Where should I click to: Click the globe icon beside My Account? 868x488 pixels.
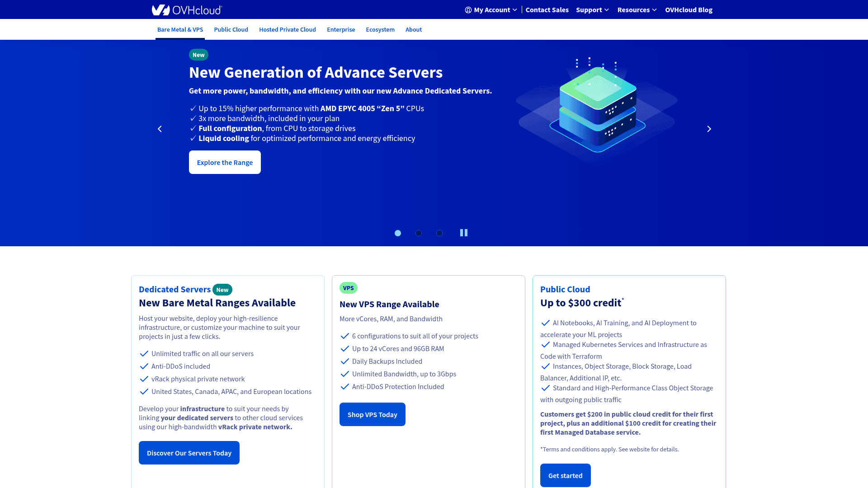tap(468, 9)
